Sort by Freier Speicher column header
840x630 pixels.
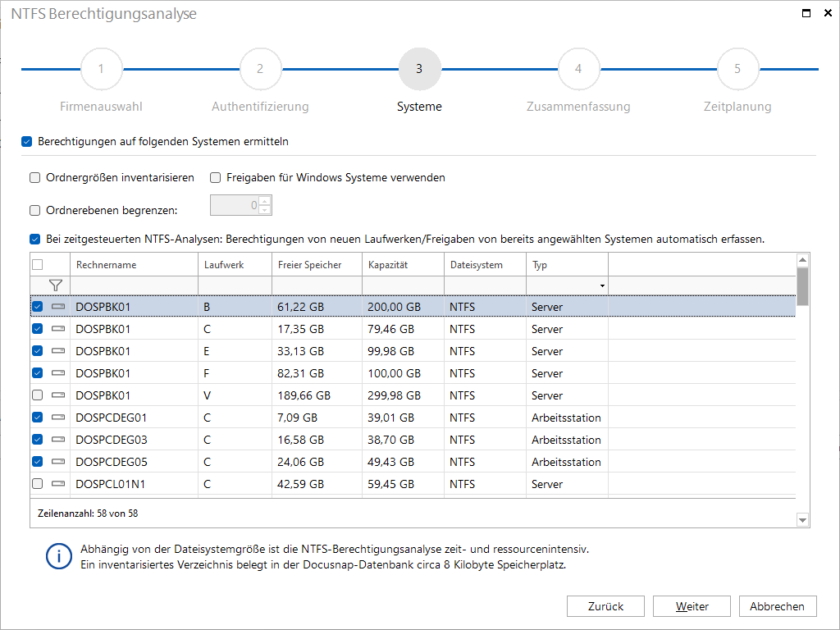click(x=317, y=265)
